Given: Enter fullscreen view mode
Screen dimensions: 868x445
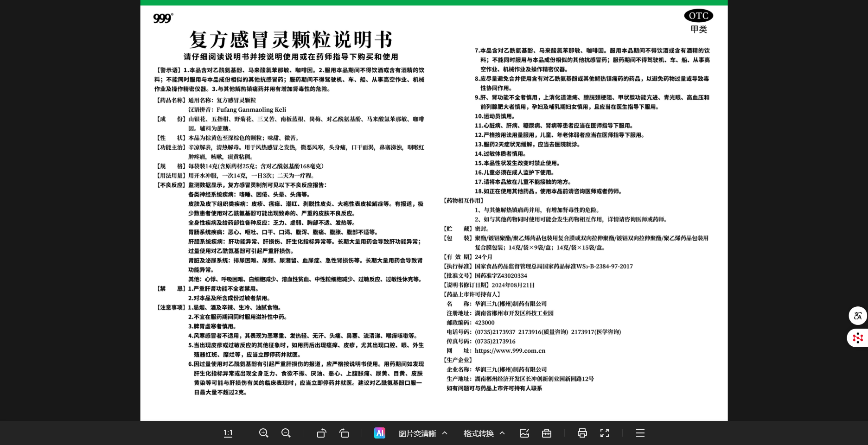Looking at the screenshot, I should point(605,433).
